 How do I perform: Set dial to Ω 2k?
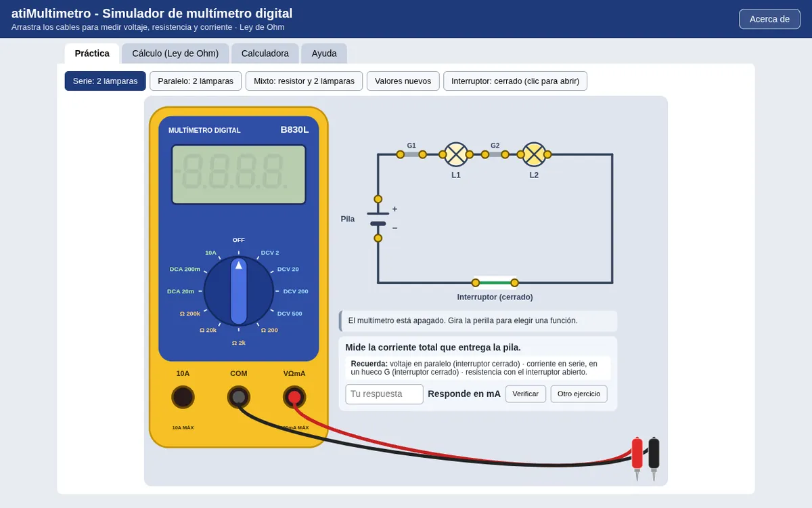click(x=239, y=343)
